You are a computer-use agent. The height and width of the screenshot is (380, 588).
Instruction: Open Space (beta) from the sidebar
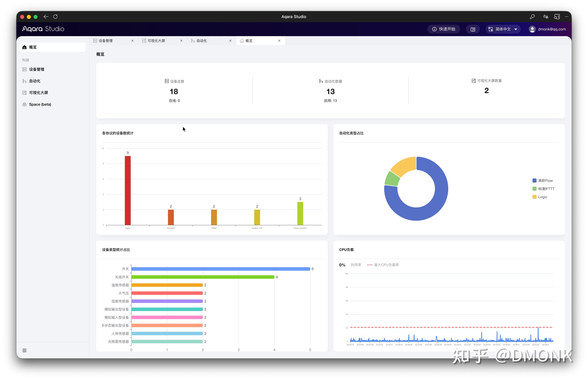point(53,104)
